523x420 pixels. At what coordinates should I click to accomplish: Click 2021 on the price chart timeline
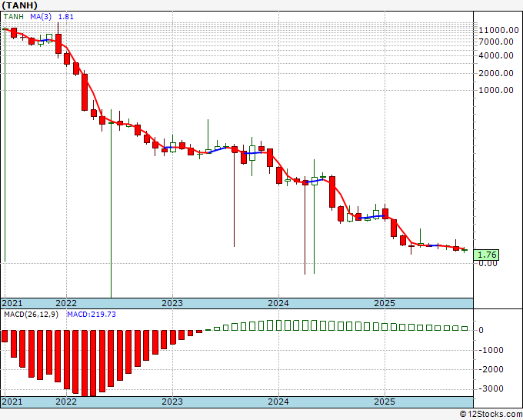12,303
